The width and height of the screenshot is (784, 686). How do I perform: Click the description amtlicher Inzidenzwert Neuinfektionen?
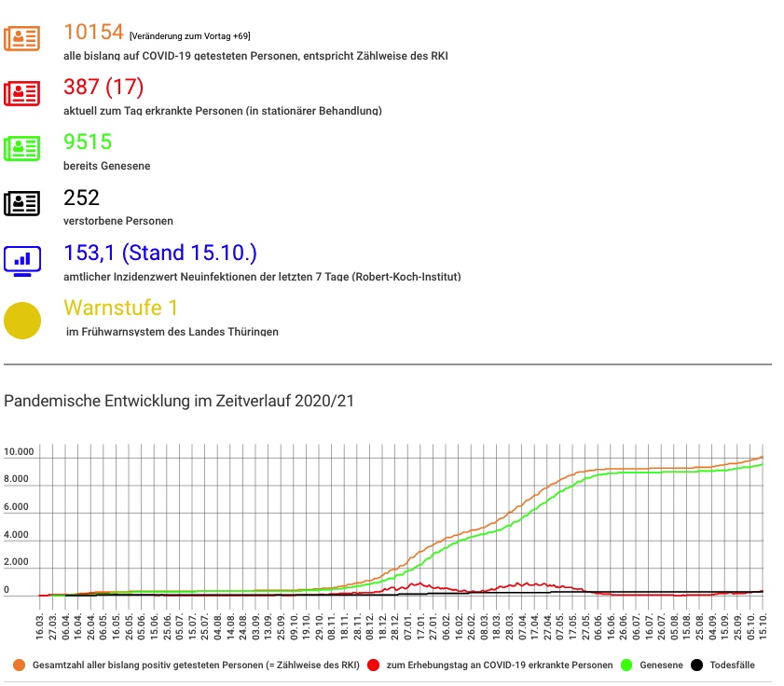(x=262, y=277)
